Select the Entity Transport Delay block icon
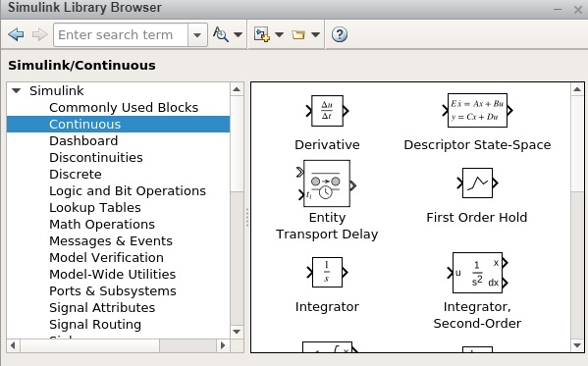This screenshot has height=366, width=588. tap(326, 183)
